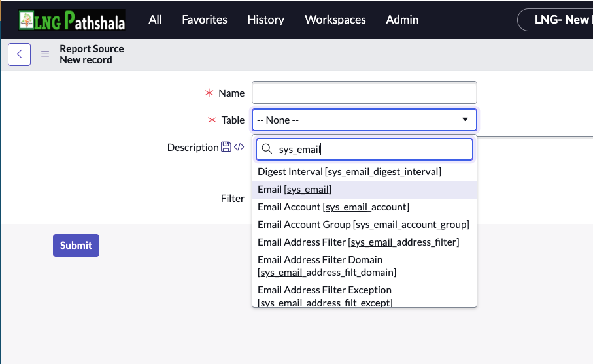Click the Submit button
This screenshot has height=364, width=593.
click(x=76, y=245)
